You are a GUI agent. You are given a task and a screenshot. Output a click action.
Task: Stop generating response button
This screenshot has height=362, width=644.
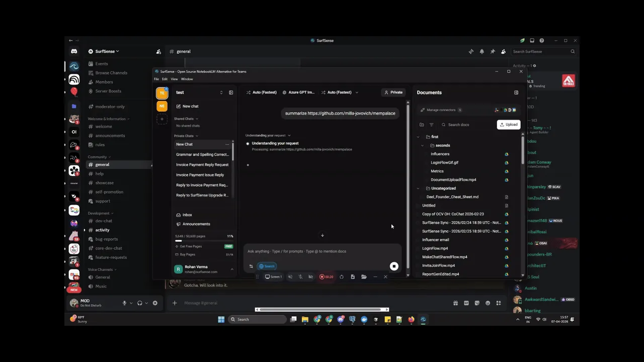(394, 266)
